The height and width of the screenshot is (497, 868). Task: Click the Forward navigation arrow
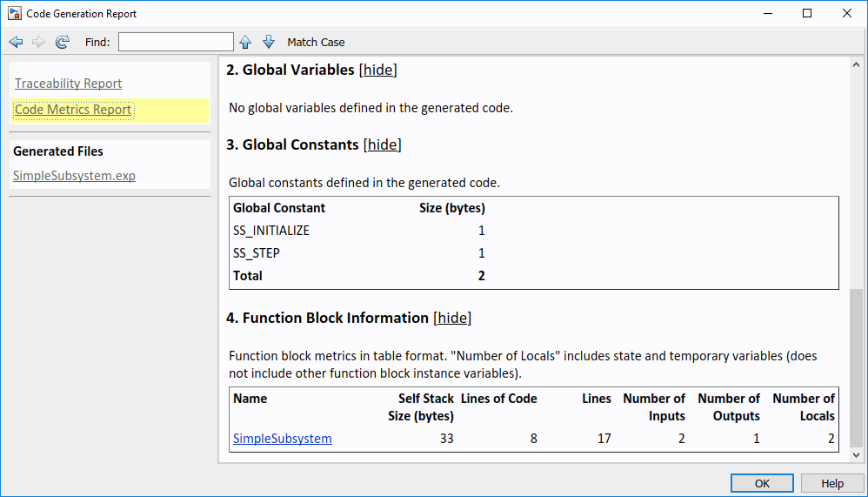[x=39, y=42]
